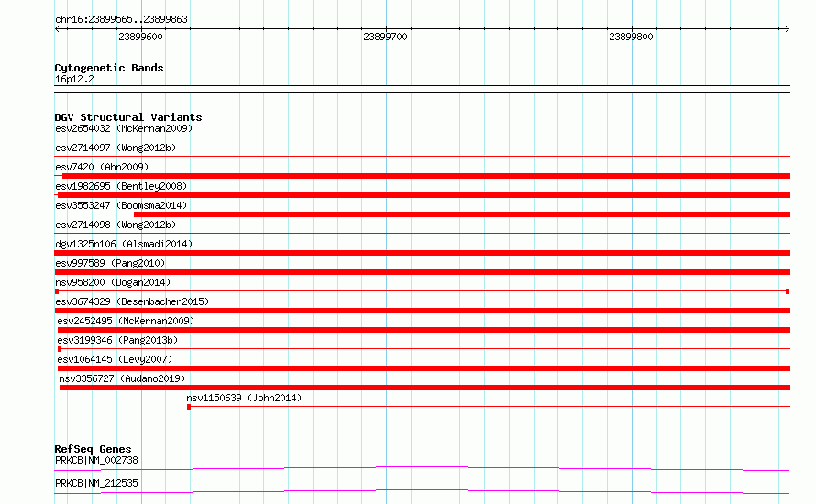Click the dgv1325n106 (Alsmadi2014) label
816x504 pixels.
[x=124, y=244]
